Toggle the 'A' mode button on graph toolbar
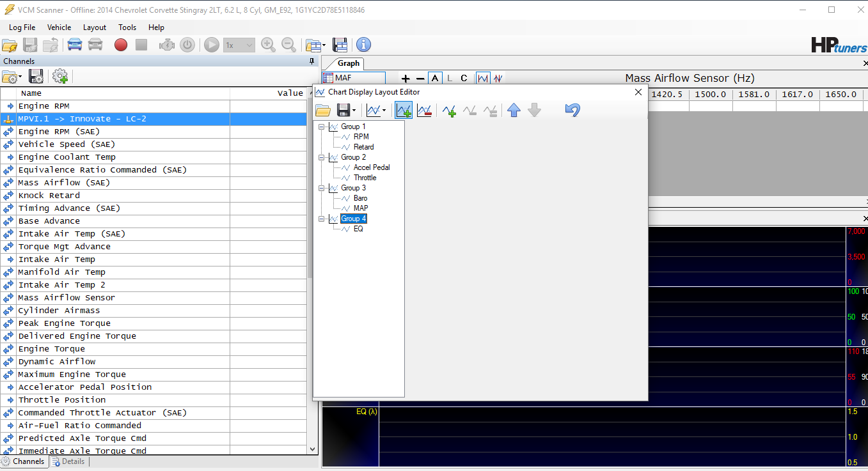868x471 pixels. (x=435, y=79)
